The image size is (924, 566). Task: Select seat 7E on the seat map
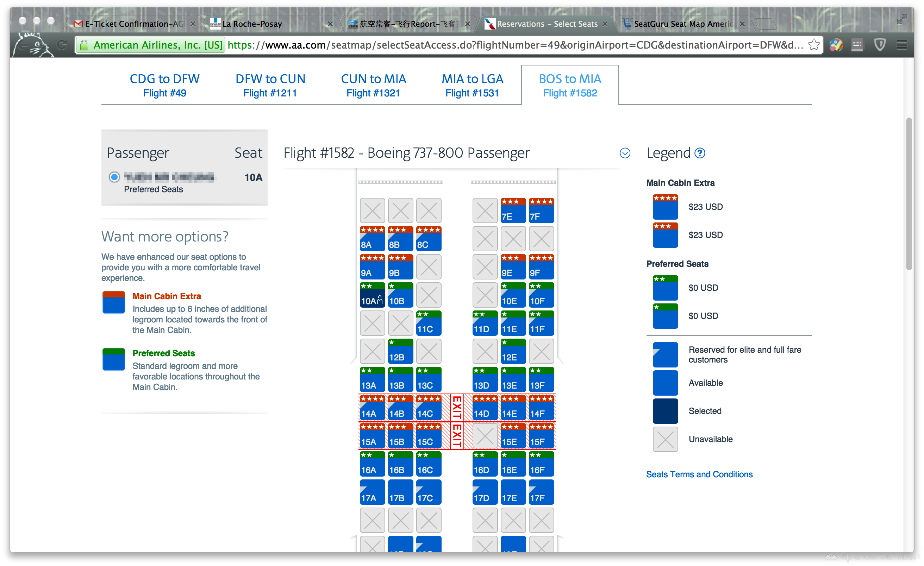513,210
